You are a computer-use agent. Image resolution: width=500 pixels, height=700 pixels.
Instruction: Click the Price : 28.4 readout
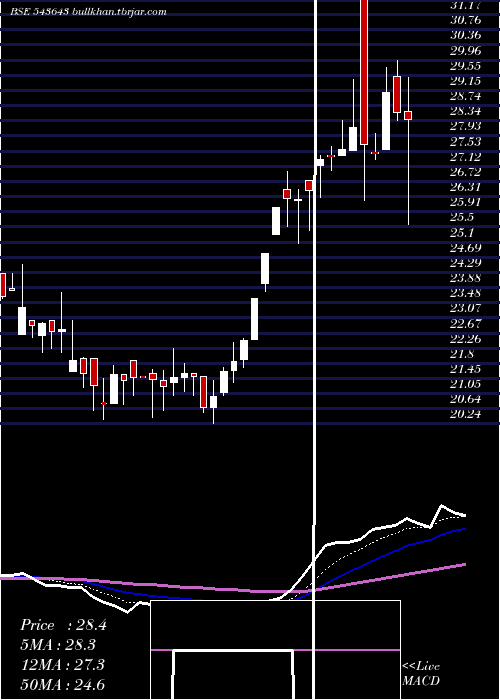pyautogui.click(x=63, y=625)
